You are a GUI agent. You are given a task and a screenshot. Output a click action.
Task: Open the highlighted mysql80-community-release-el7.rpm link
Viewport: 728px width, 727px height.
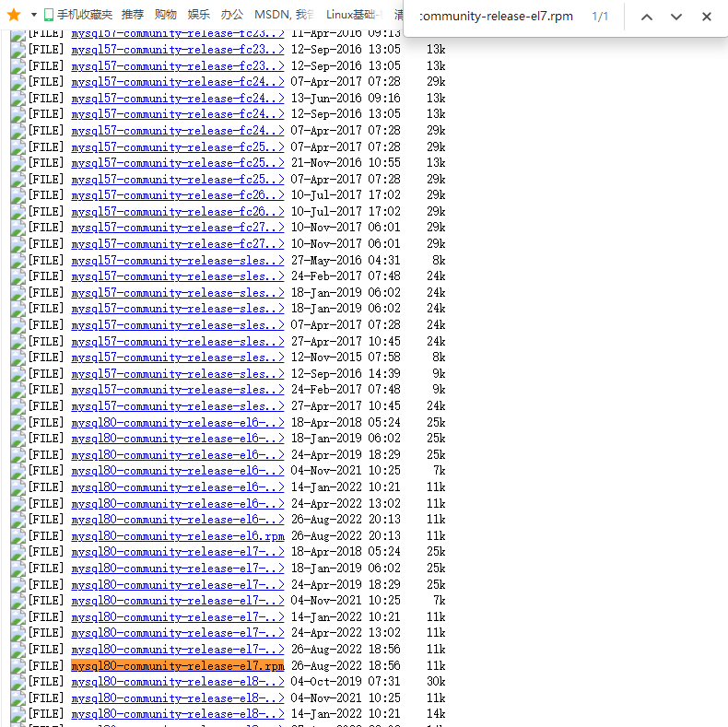(177, 665)
